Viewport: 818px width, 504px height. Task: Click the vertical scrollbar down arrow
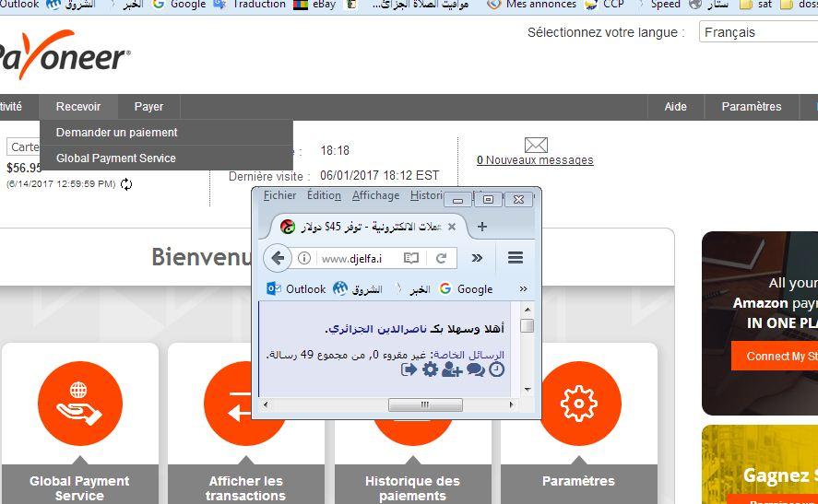click(x=528, y=390)
